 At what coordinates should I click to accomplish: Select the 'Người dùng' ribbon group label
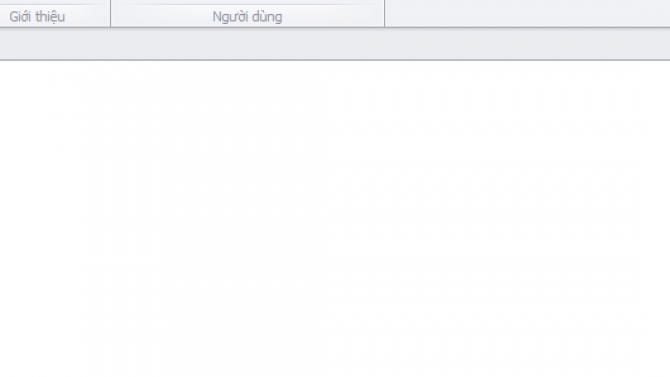click(x=247, y=17)
